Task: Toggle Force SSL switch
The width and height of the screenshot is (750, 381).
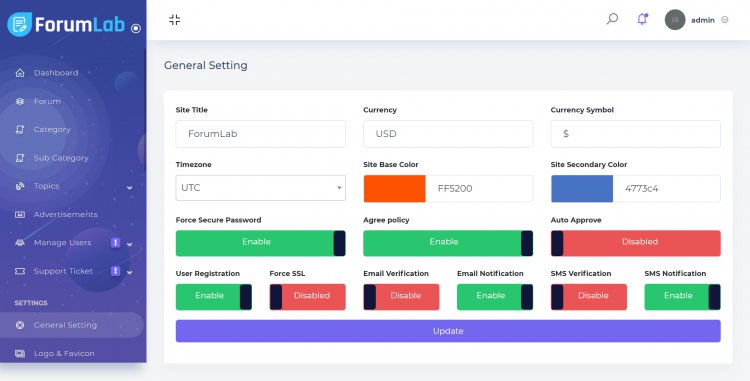Action: [307, 297]
